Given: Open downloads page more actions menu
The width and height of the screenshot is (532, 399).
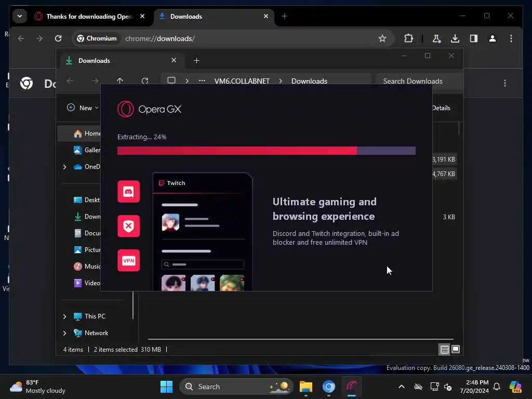Looking at the screenshot, I should (x=505, y=83).
